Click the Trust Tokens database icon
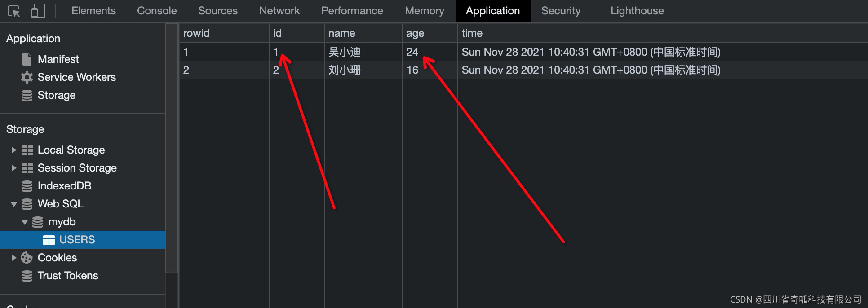868x308 pixels. [x=27, y=276]
